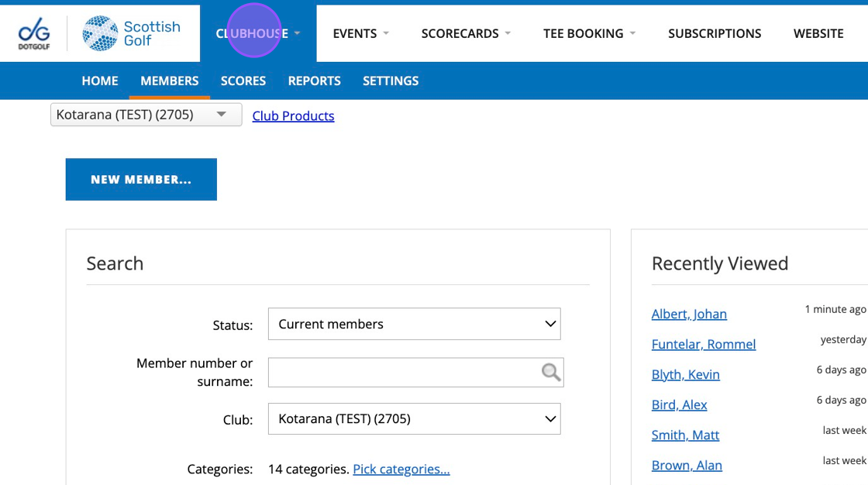
Task: Expand the top Kotarana (TEST) club selector
Action: 146,115
